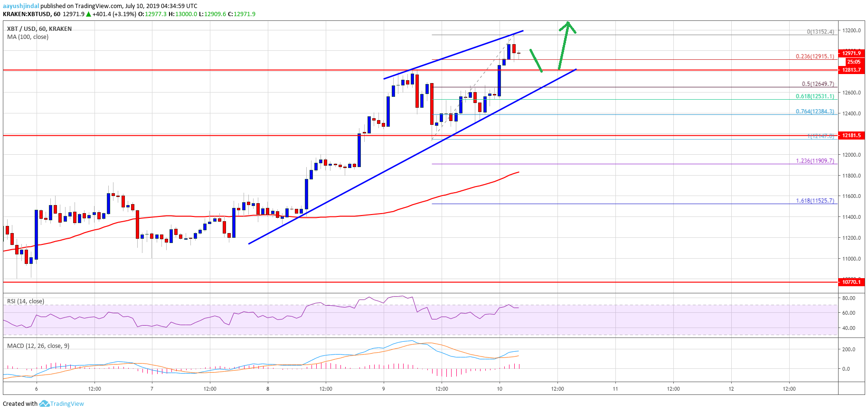Click the 1.618(11525.7) Fibonacci label
This screenshot has width=868, height=412.
(815, 201)
